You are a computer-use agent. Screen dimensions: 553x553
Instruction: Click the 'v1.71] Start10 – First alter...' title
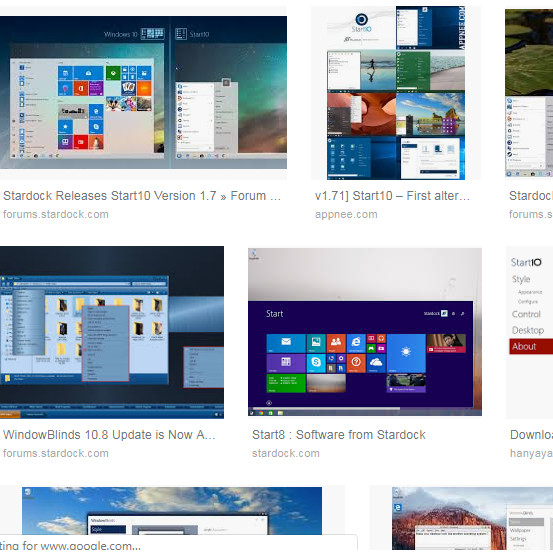(x=392, y=196)
